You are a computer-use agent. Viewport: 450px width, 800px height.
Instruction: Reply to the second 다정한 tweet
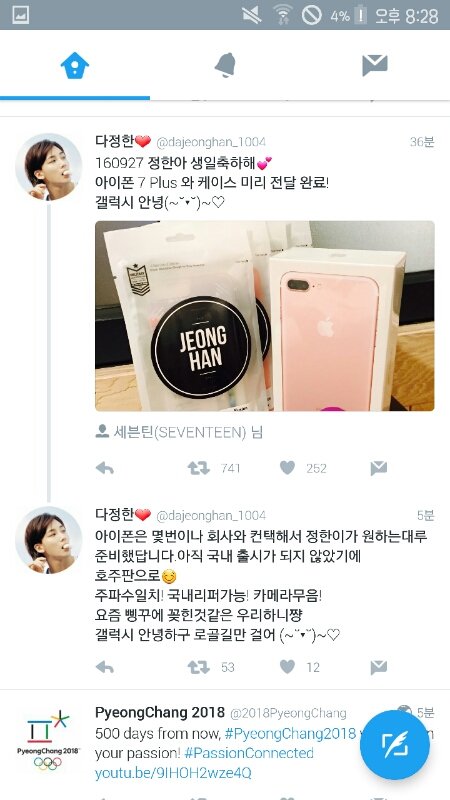tap(105, 667)
